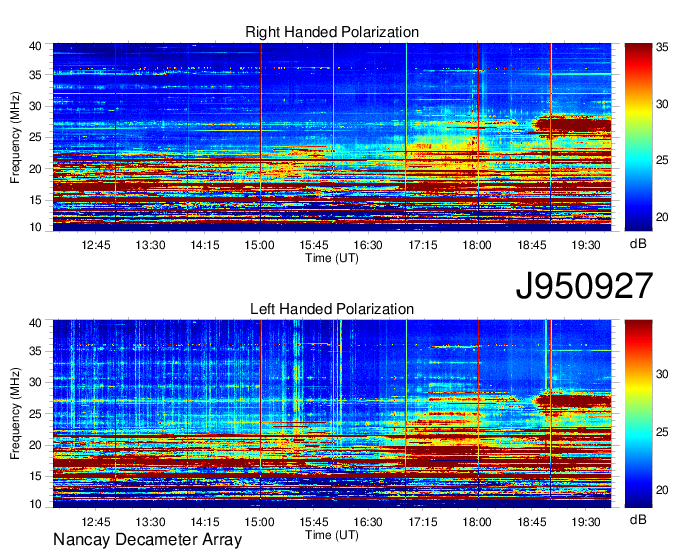680x552 pixels.
Task: Click 20 on the right-handed frequency axis
Action: (35, 169)
